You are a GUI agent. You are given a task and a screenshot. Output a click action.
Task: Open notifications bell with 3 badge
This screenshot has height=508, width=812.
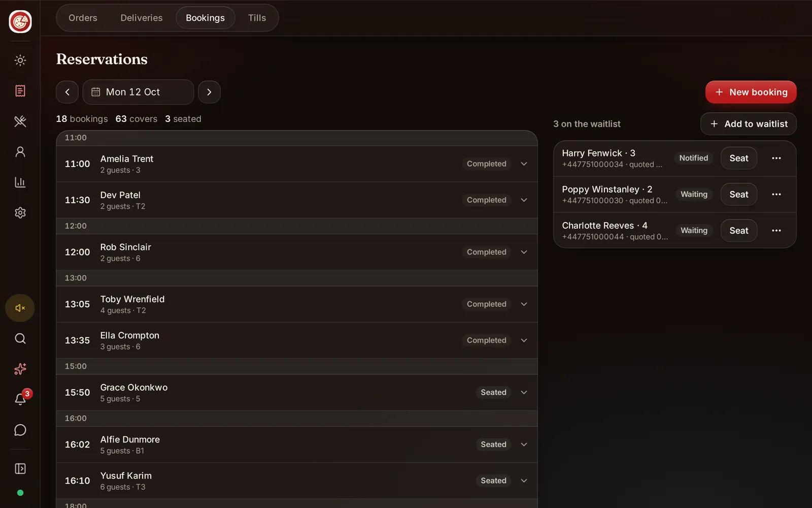point(20,399)
